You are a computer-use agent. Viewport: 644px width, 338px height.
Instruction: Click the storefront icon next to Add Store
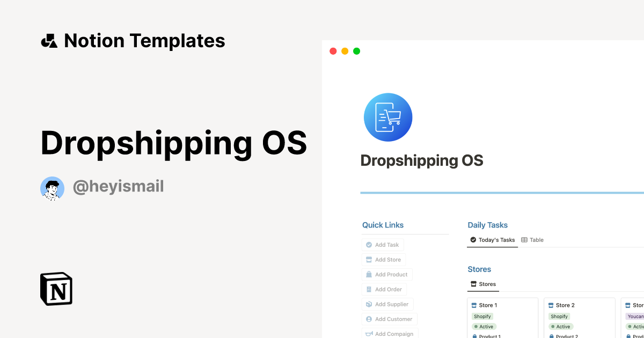[369, 260]
